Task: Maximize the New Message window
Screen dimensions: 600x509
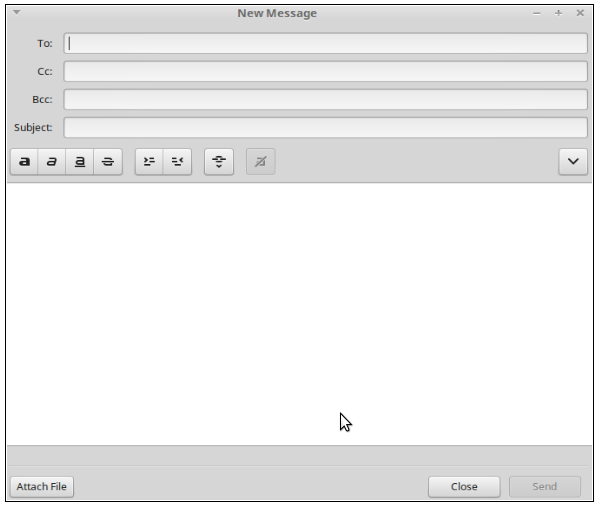Action: click(558, 13)
